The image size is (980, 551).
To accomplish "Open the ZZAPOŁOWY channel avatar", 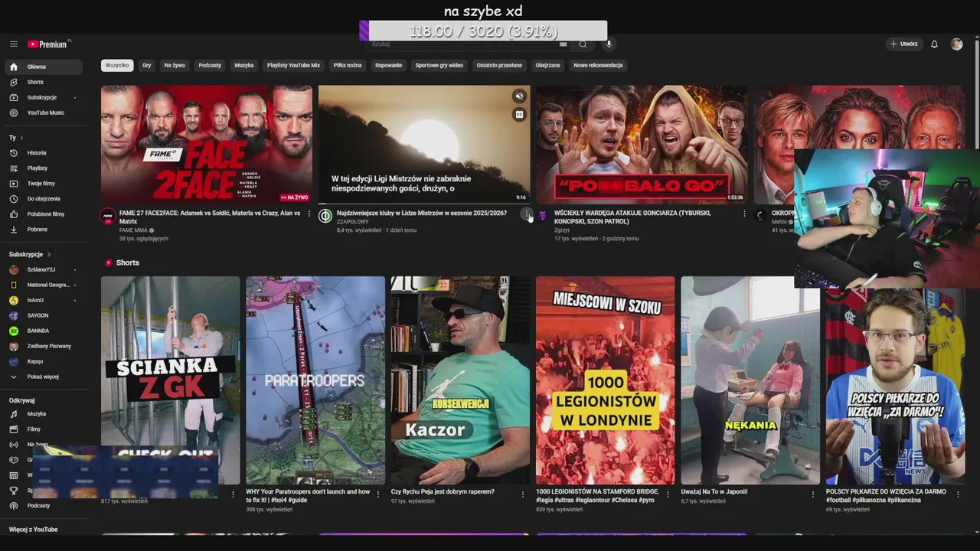I will 325,216.
